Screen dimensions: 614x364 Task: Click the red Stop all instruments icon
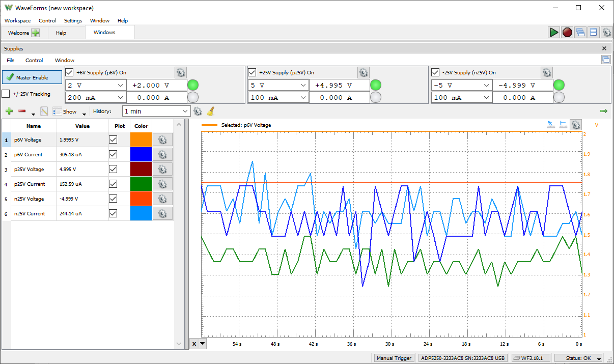point(567,33)
